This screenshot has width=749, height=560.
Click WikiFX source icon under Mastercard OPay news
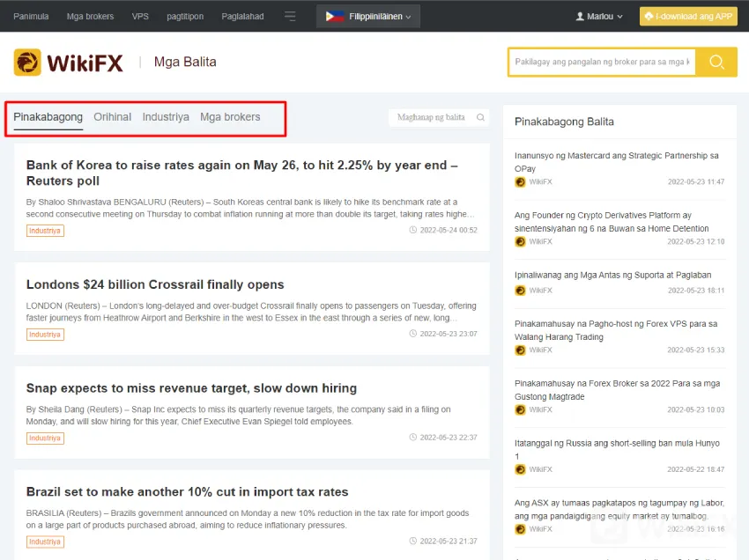pos(520,182)
